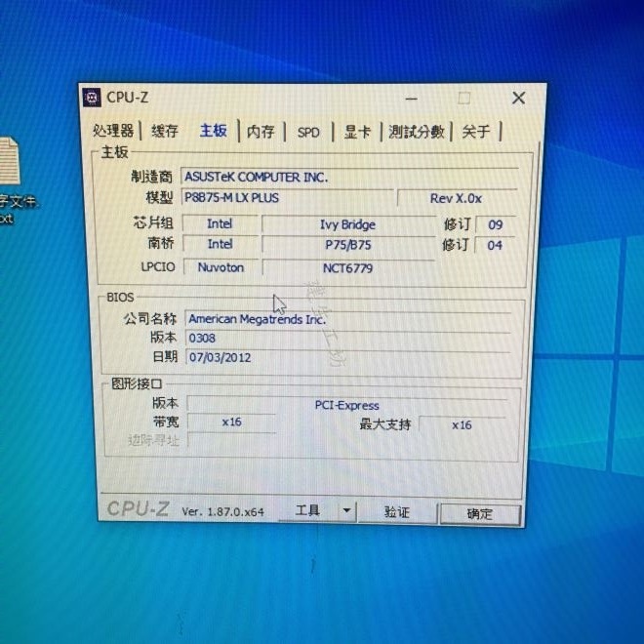The width and height of the screenshot is (644, 644).
Task: Switch to the 缓存 tab
Action: point(164,132)
